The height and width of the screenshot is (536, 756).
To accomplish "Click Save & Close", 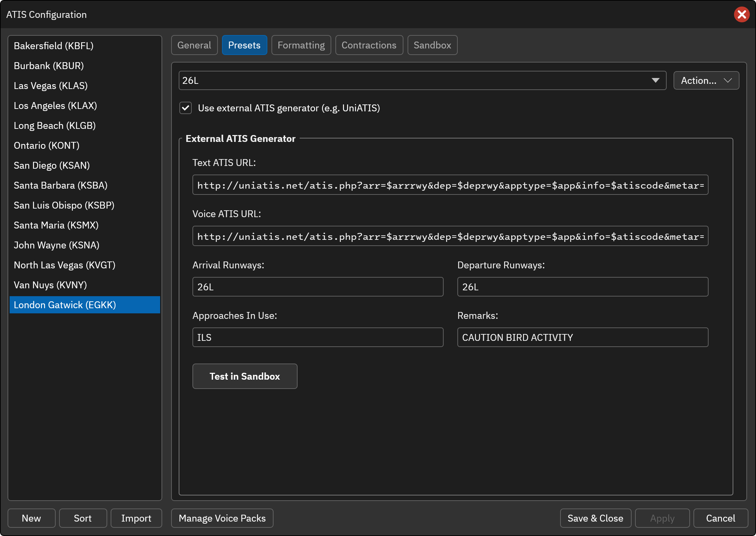I will 596,518.
